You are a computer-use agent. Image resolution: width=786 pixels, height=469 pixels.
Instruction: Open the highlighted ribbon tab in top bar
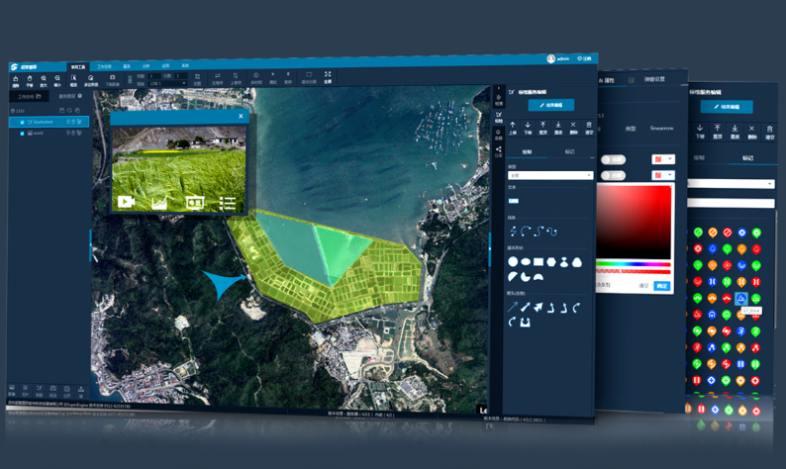click(78, 67)
